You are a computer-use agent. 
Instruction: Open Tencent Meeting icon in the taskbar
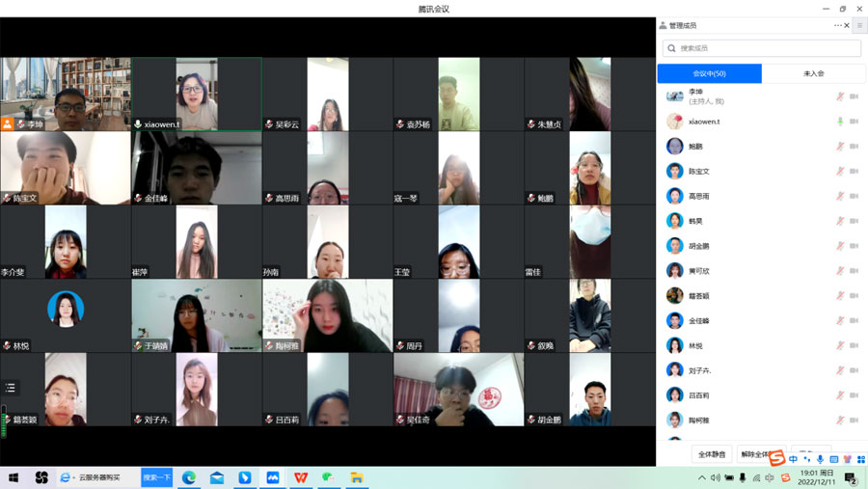(273, 477)
